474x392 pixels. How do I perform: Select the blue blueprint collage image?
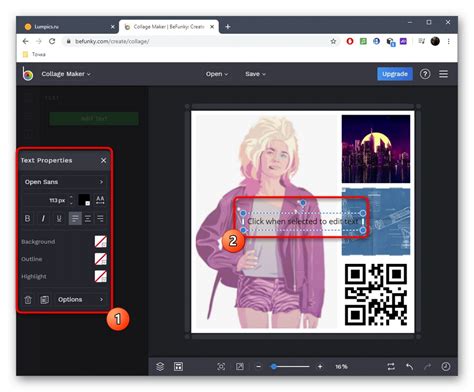tap(376, 222)
